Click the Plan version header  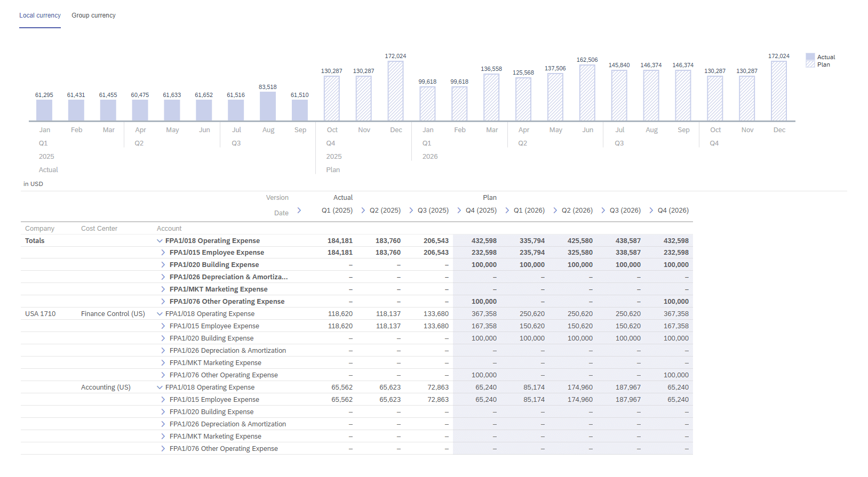tap(490, 198)
